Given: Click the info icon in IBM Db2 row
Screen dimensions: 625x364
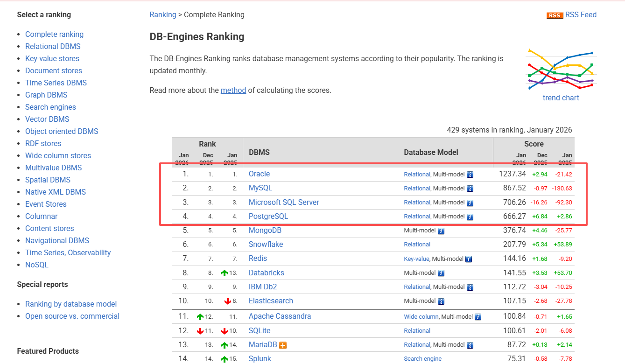Looking at the screenshot, I should (470, 287).
